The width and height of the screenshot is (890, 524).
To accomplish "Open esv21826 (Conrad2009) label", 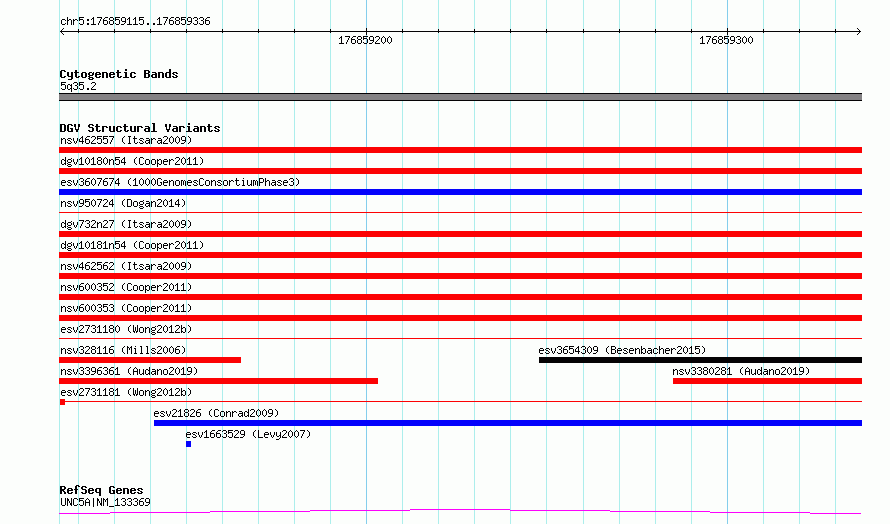I will tap(216, 413).
